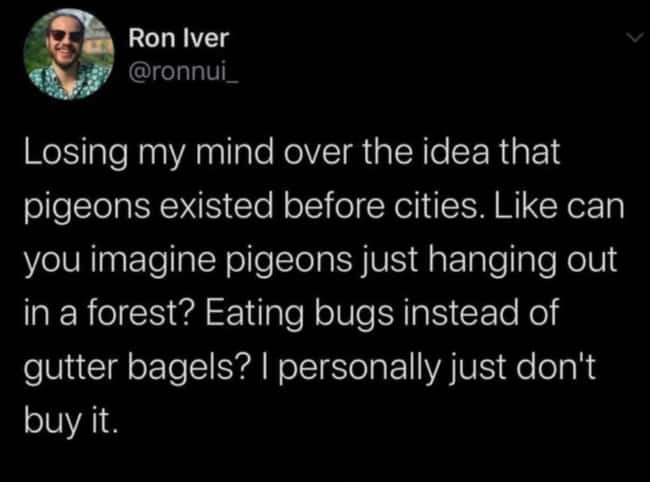Image resolution: width=650 pixels, height=482 pixels.
Task: Open the tweet options chevron menu
Action: [635, 38]
